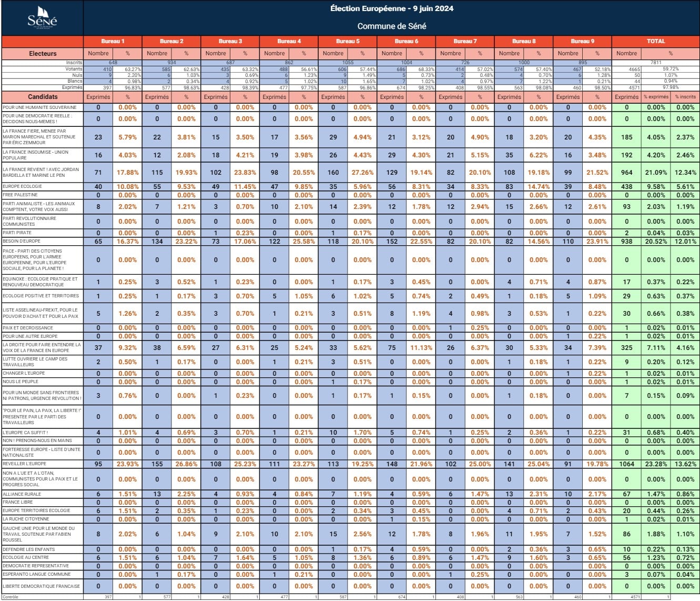Image resolution: width=700 pixels, height=601 pixels.
Task: Select the total 964 votes cell
Action: [x=626, y=173]
